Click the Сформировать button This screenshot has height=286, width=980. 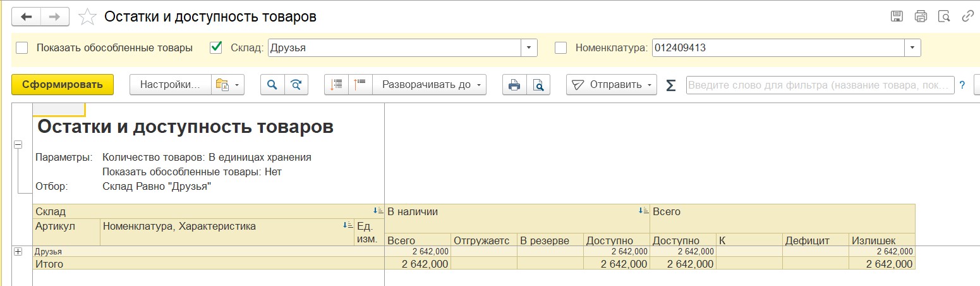coord(63,85)
